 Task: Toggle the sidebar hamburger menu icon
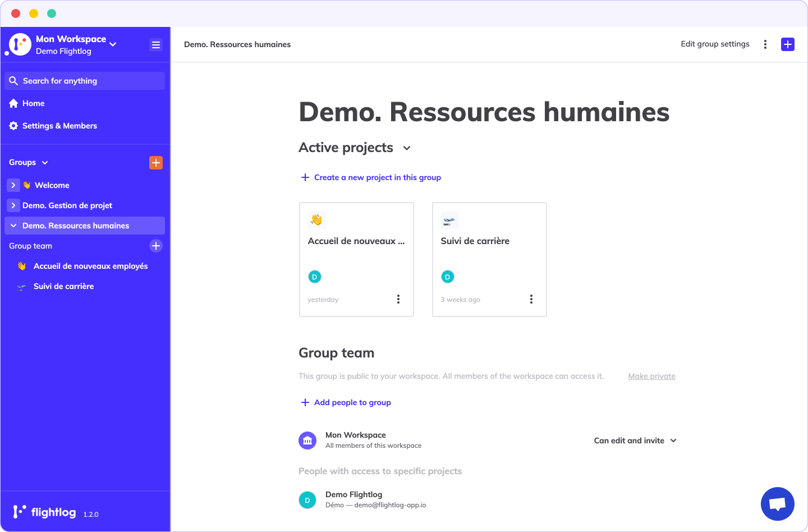coord(156,45)
